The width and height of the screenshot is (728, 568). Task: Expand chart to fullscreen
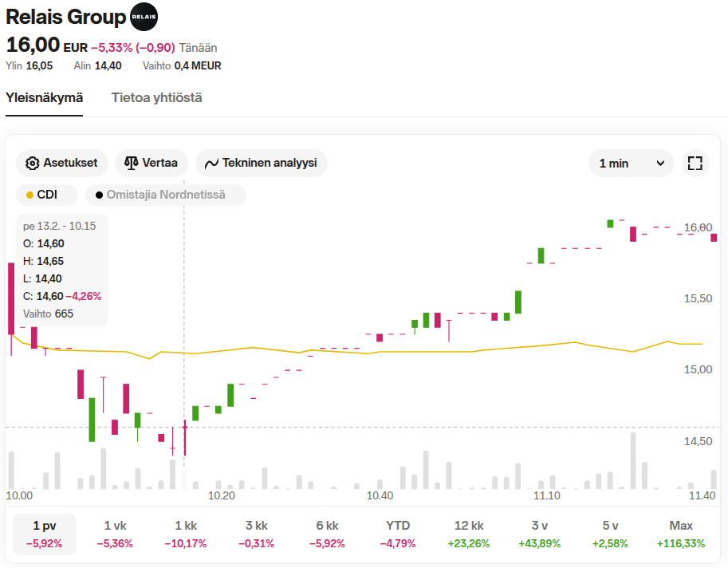[x=695, y=163]
